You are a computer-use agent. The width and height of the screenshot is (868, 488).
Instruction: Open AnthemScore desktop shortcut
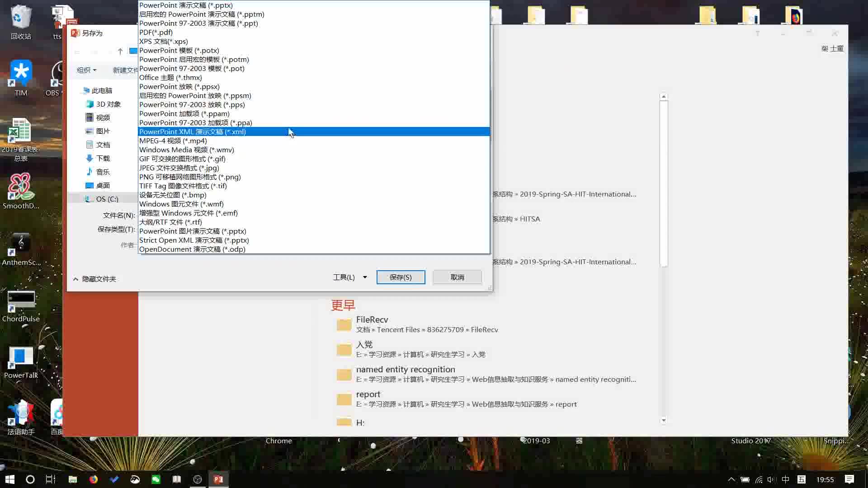pyautogui.click(x=21, y=249)
